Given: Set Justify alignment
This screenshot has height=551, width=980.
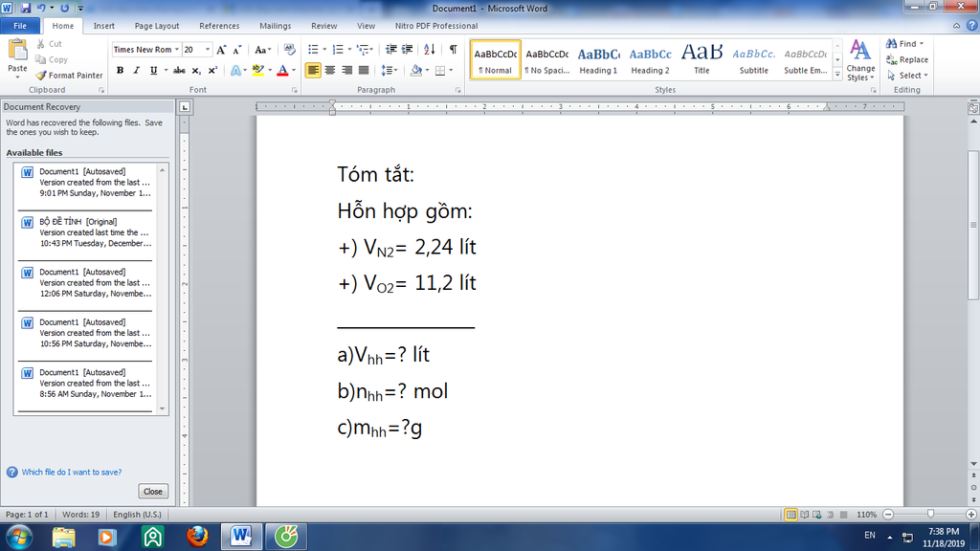Looking at the screenshot, I should (x=364, y=71).
